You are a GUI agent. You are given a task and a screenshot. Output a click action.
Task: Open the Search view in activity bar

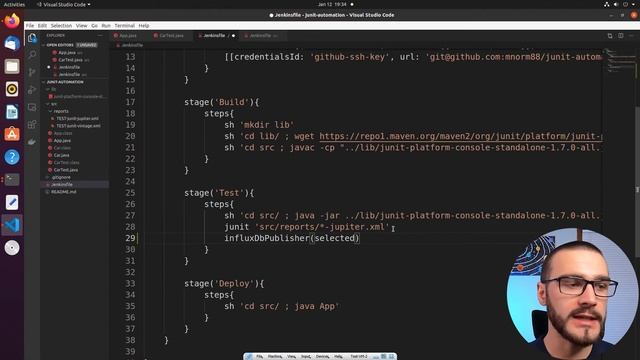click(x=32, y=55)
